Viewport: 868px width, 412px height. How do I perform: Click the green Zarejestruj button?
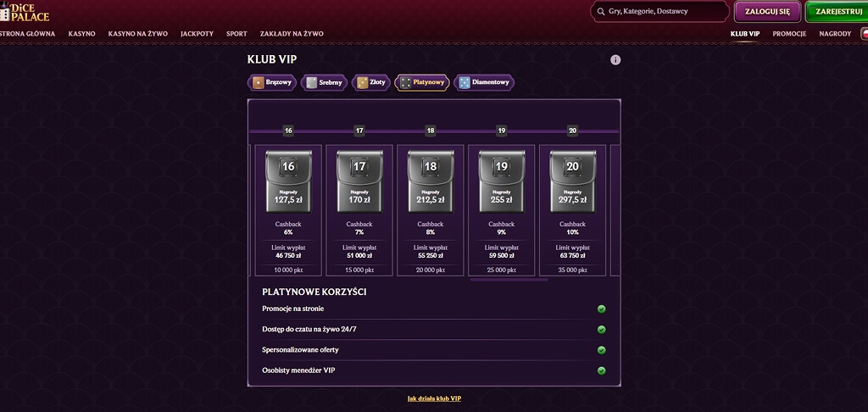pyautogui.click(x=837, y=12)
